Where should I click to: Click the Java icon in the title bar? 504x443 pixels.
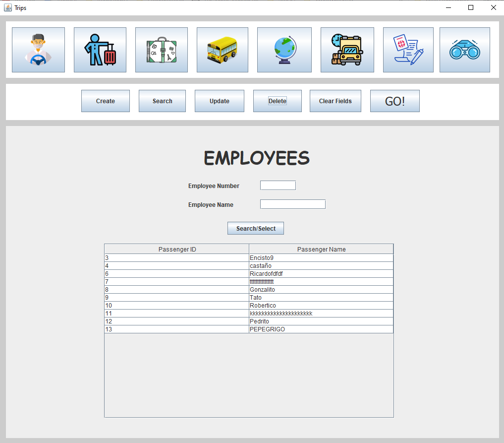(8, 7)
